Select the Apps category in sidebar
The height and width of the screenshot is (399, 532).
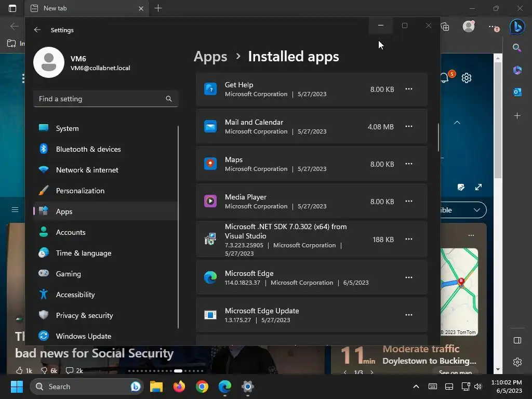click(x=106, y=211)
